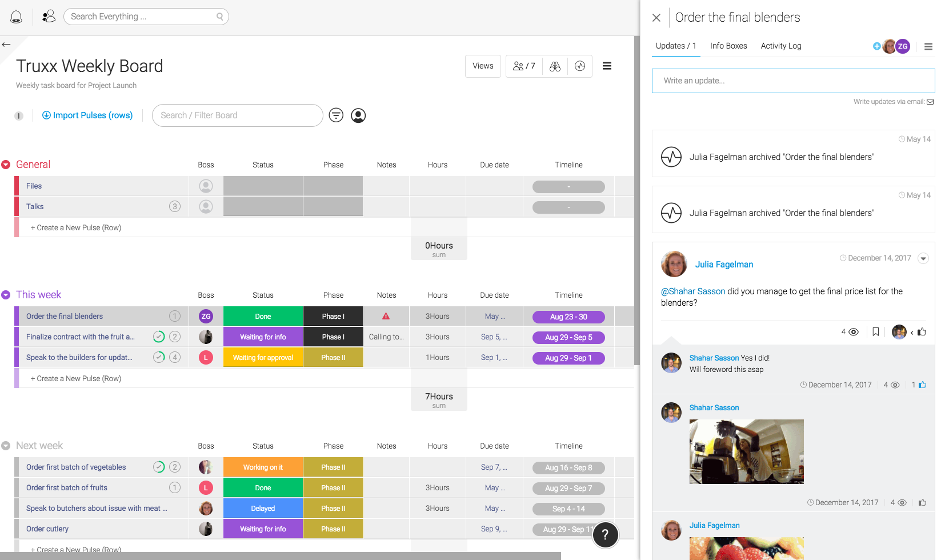Click the empty boss avatar on Files row
The height and width of the screenshot is (560, 945).
[206, 186]
